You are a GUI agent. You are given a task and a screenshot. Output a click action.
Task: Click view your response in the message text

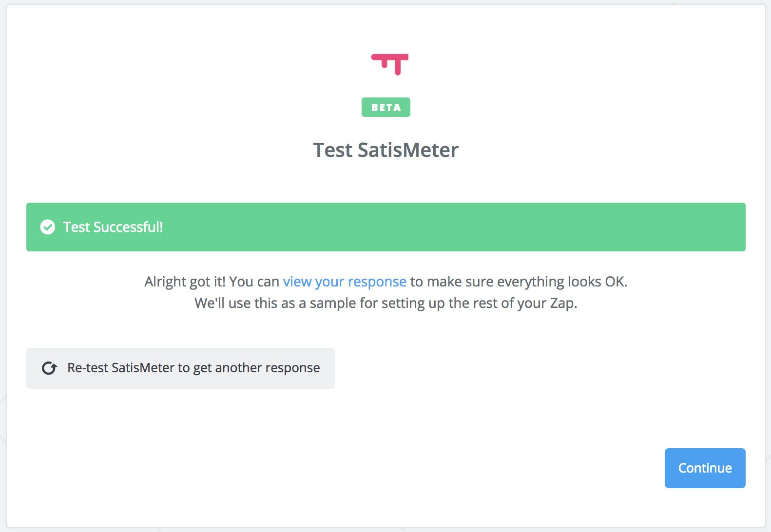point(345,282)
